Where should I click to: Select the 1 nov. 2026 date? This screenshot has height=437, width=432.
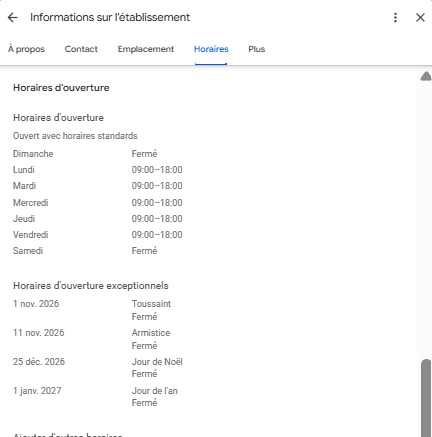pos(36,304)
